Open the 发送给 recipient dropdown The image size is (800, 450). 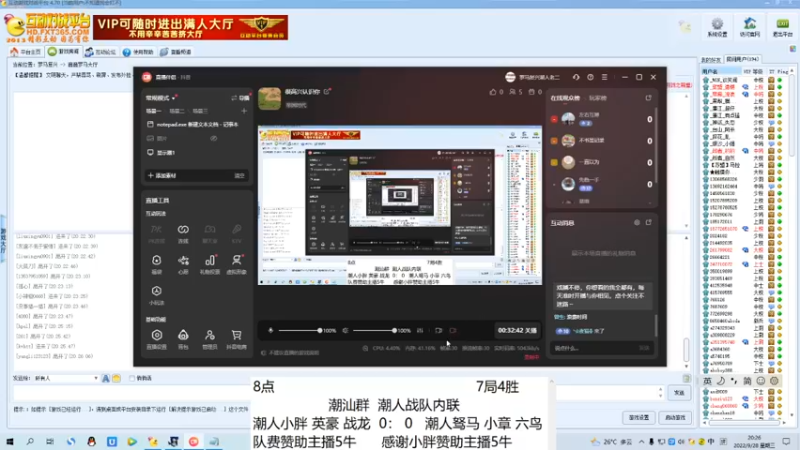66,378
